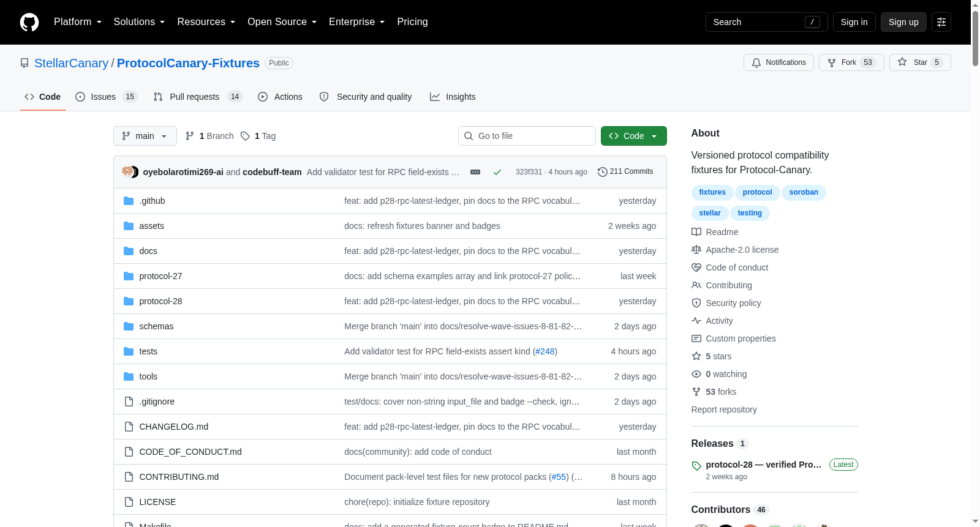Viewport: 980px width, 527px height.
Task: Open the Insights tab
Action: (x=453, y=97)
